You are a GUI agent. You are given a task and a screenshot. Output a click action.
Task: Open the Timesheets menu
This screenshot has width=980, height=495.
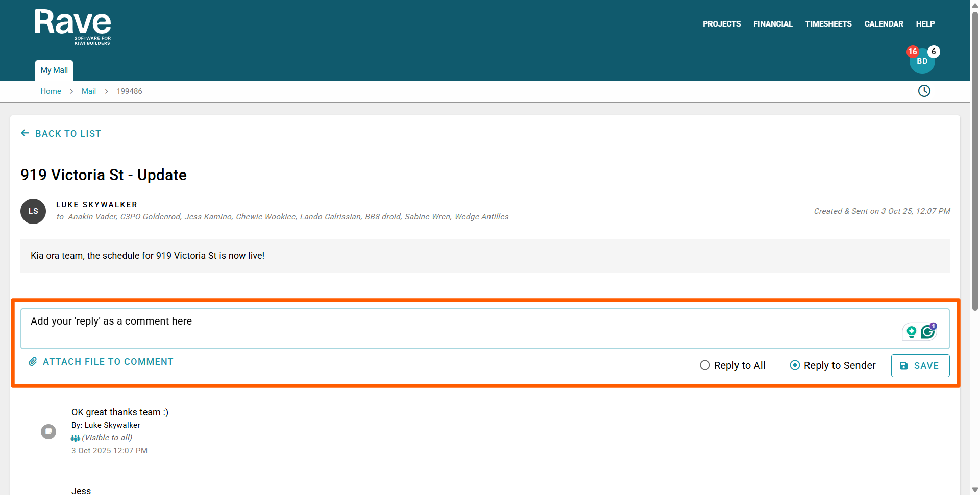(x=828, y=24)
